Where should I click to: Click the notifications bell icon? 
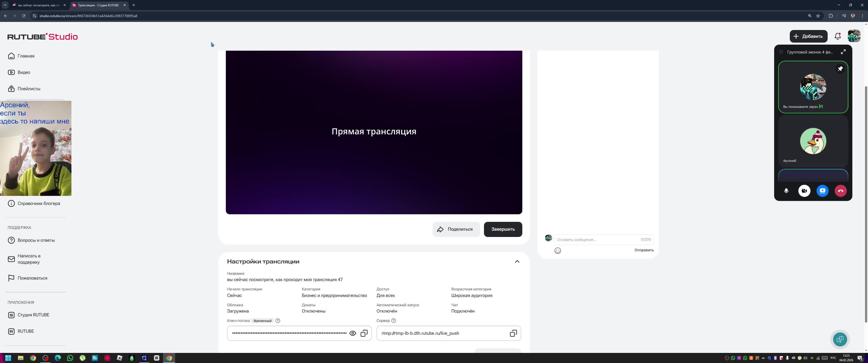tap(837, 36)
